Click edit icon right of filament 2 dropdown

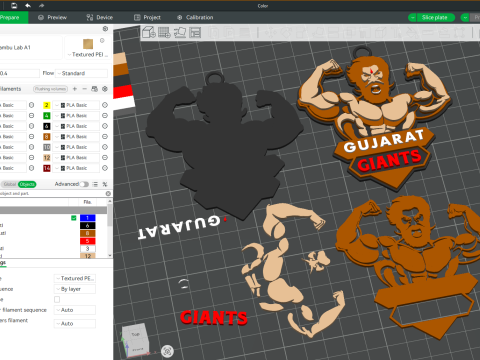(105, 105)
